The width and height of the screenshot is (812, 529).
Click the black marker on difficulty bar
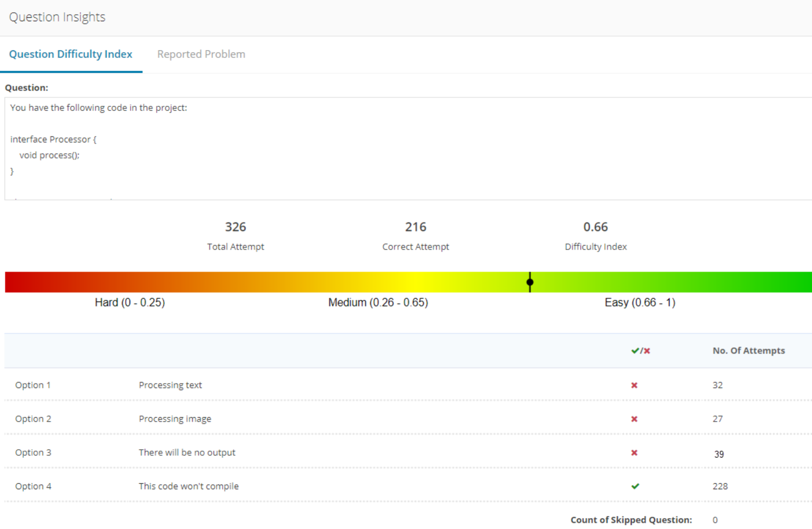(x=530, y=282)
